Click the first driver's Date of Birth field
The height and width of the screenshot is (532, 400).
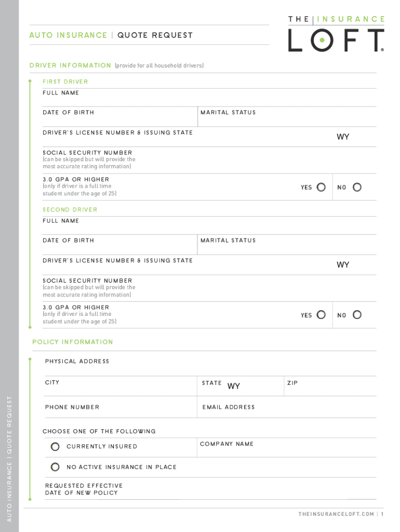coord(119,119)
